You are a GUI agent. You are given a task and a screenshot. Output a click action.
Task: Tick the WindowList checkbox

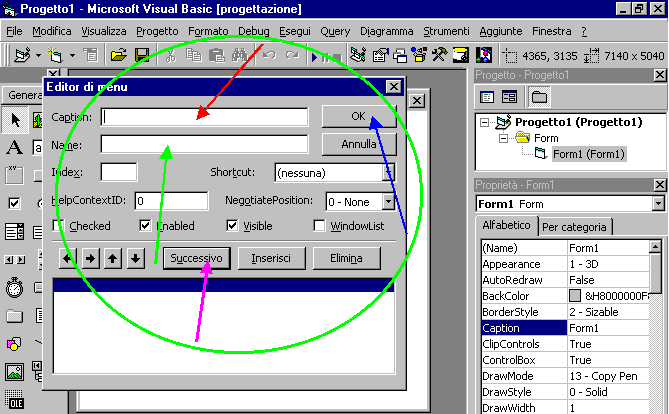click(319, 225)
